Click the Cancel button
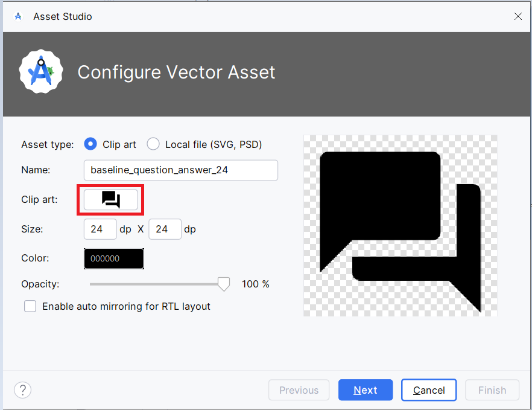This screenshot has height=410, width=532. pyautogui.click(x=429, y=390)
